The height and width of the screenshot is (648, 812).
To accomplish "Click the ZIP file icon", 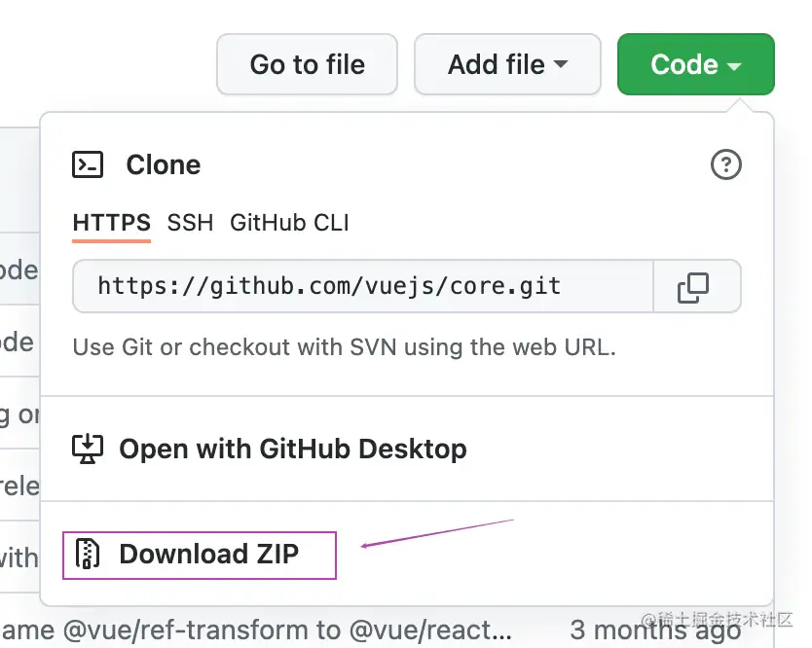I will pyautogui.click(x=89, y=554).
